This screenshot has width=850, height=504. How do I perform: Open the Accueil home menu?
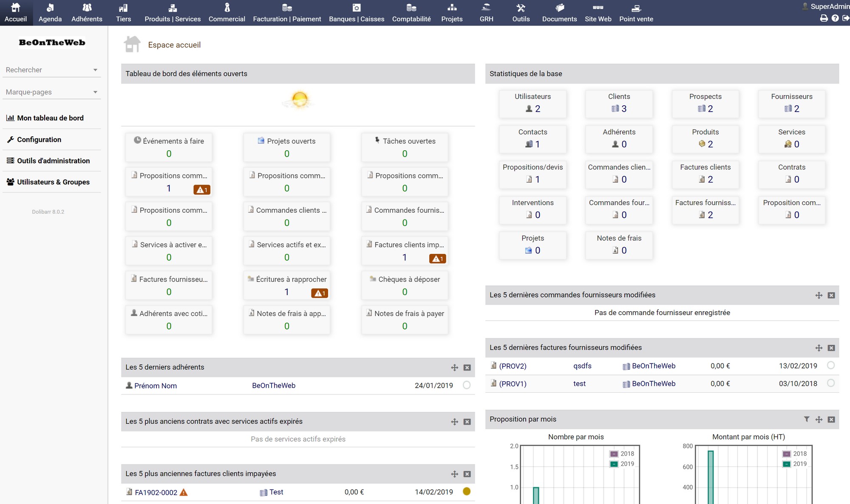click(x=16, y=13)
